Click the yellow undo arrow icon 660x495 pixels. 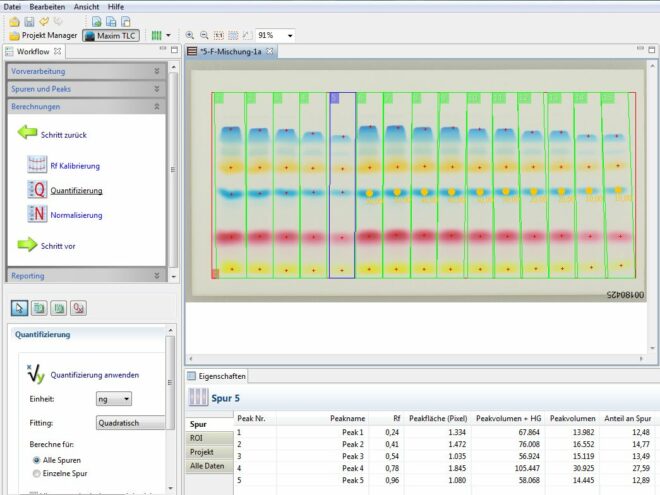[44, 21]
